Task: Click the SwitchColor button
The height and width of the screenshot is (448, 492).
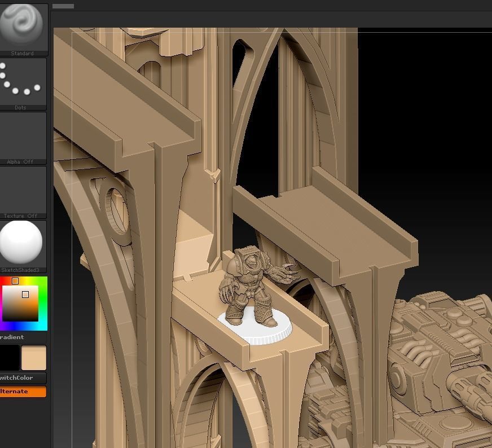Action: coord(23,377)
